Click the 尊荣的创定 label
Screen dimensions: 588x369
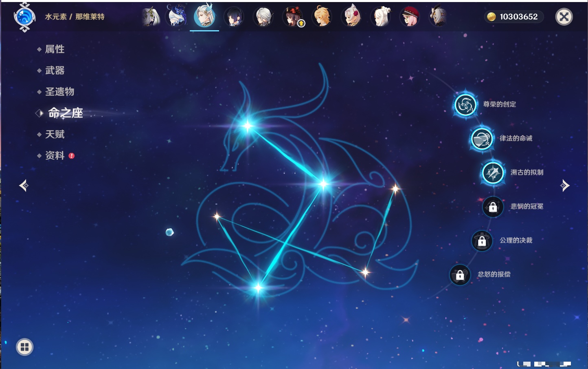500,104
